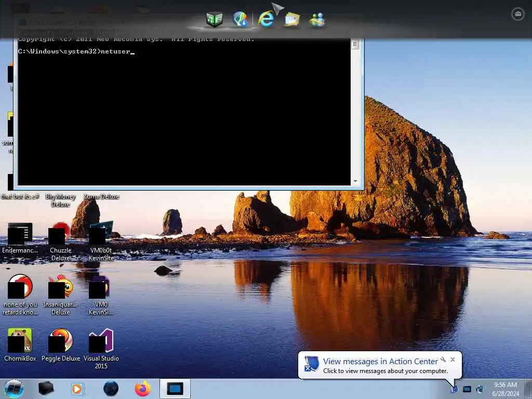Click 'Click to view messages about your computer' text

[x=385, y=371]
